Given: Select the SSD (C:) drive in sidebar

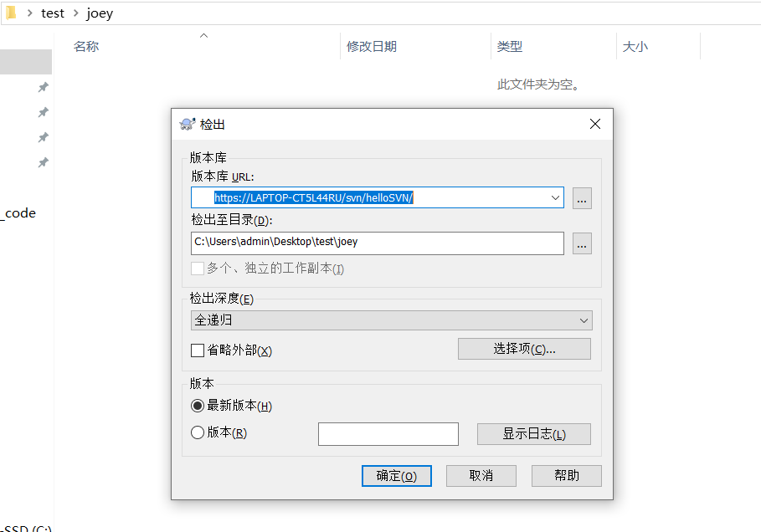Looking at the screenshot, I should pyautogui.click(x=26, y=528).
